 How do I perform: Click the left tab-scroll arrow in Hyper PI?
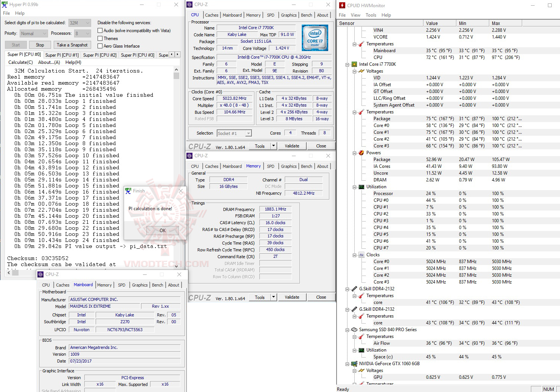(x=172, y=54)
